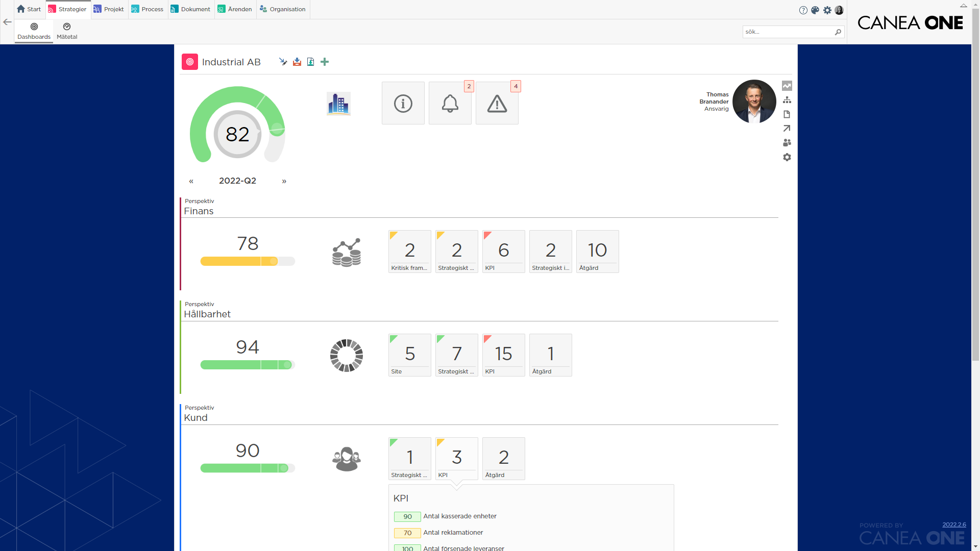Switch to the Mätetal tab

(66, 31)
